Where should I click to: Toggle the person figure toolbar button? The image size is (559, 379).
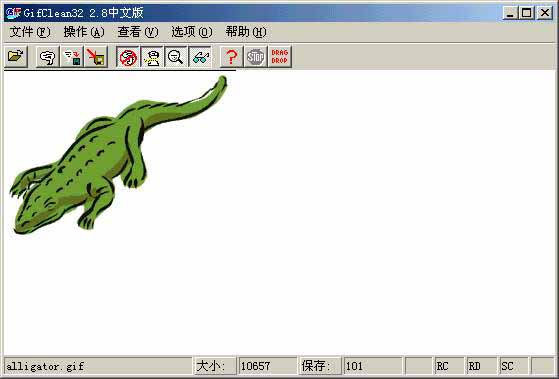(x=152, y=57)
